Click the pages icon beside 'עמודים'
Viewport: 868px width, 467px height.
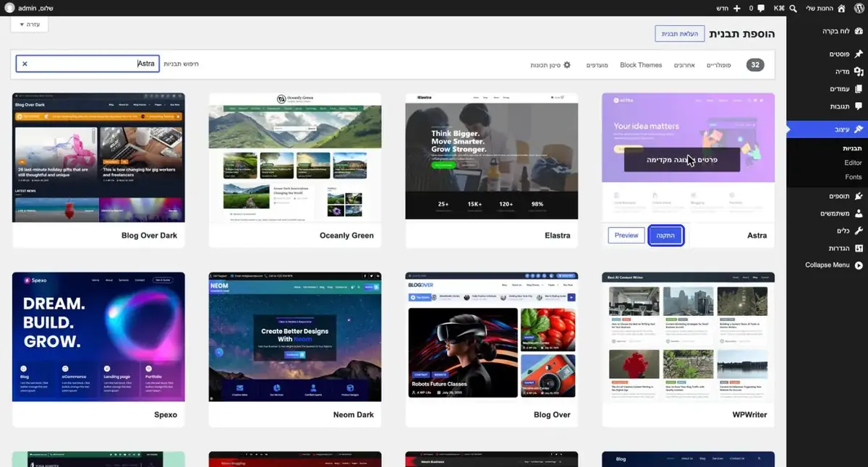(859, 89)
